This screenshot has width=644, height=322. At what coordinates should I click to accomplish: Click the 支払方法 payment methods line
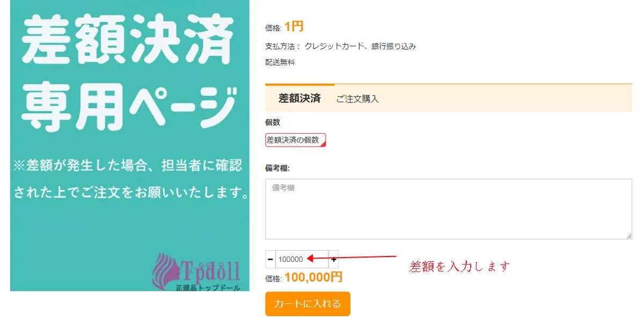pos(341,46)
